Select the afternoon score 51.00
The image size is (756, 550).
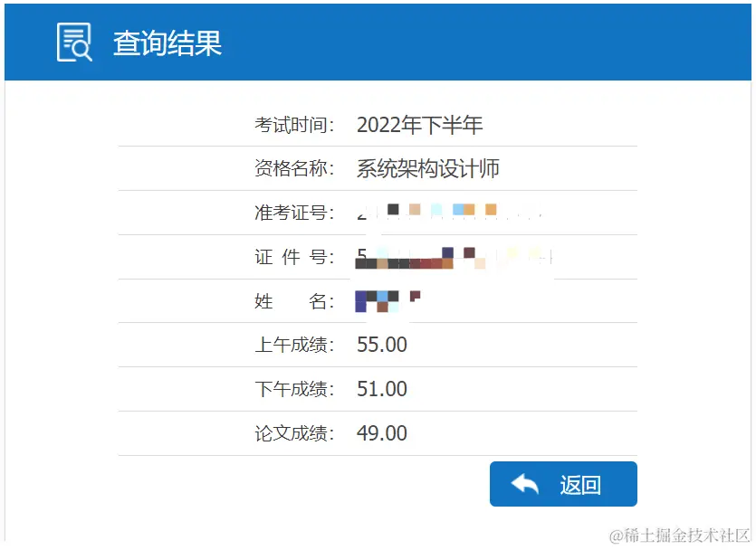(x=382, y=389)
